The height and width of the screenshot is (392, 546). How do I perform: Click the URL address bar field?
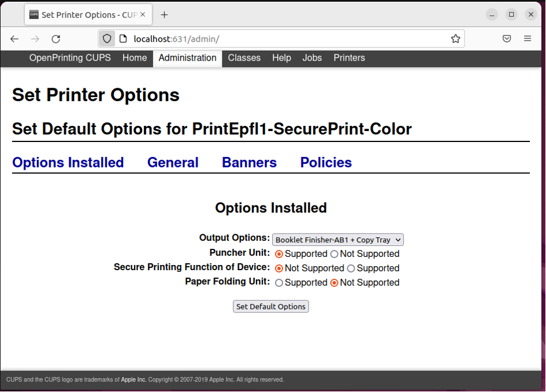289,39
